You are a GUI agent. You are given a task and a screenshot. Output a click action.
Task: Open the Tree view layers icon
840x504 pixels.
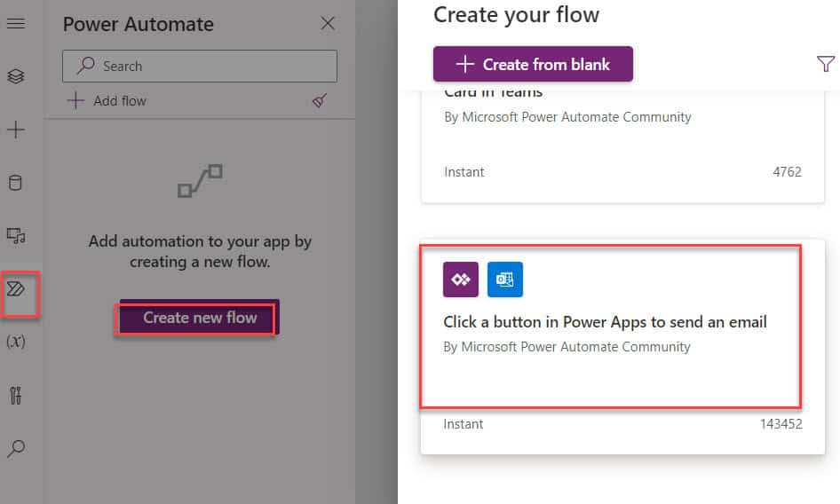click(15, 76)
